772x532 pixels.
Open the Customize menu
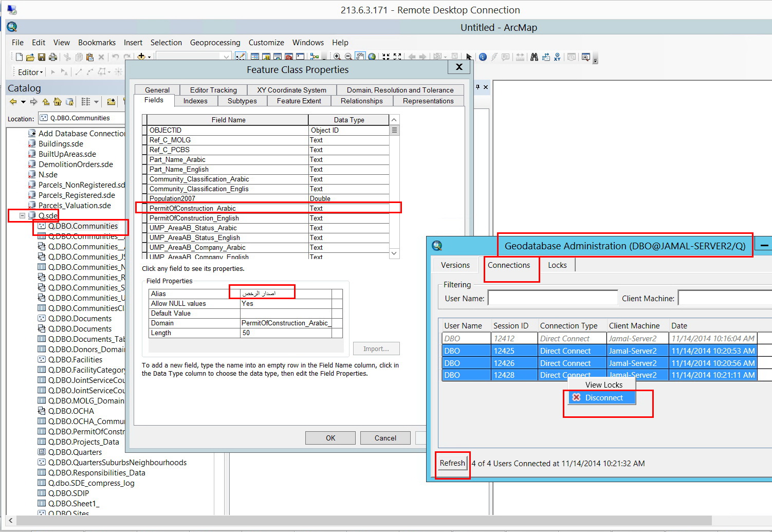266,43
